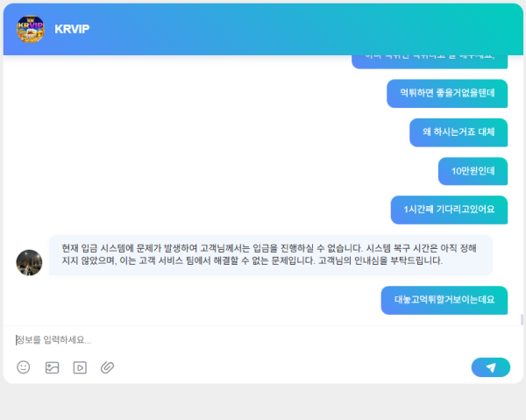Select the '먹튀하면 좋을거없을텐데' message bubble
526x420 pixels.
447,93
